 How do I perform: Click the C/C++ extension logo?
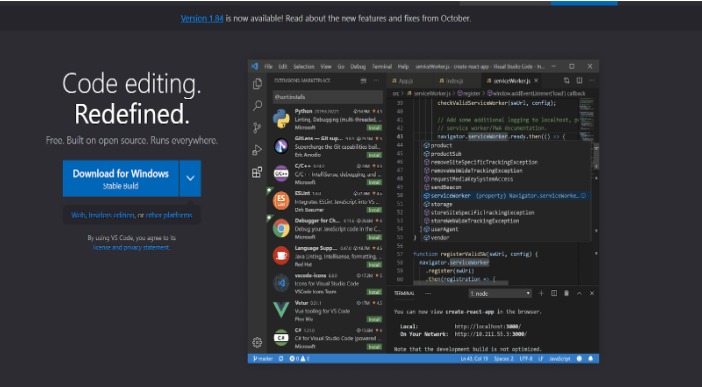pyautogui.click(x=281, y=173)
